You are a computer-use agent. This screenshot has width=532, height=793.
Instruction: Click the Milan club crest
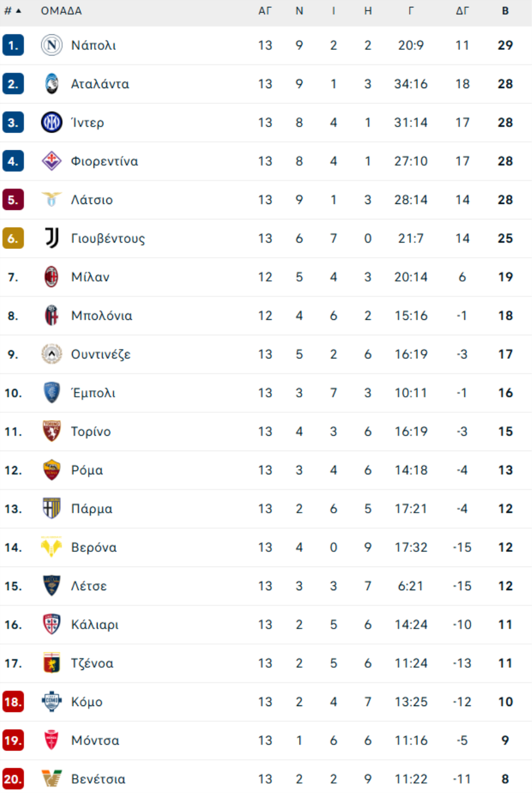[51, 277]
